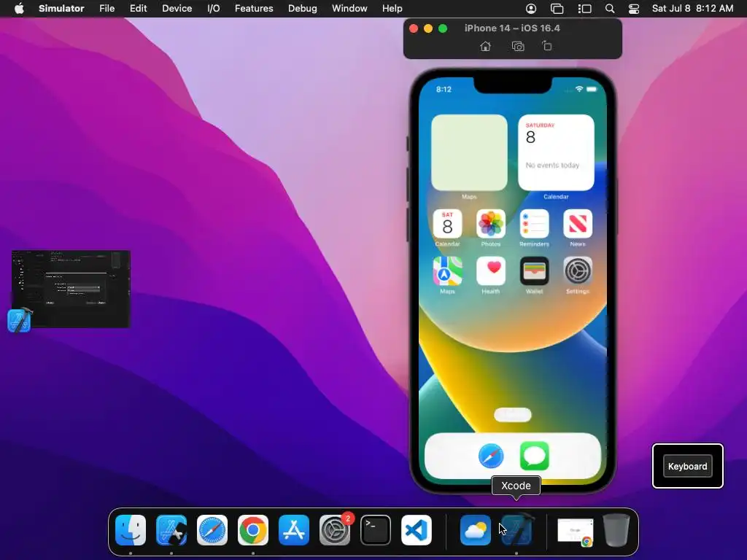Image resolution: width=747 pixels, height=560 pixels.
Task: Open the Features menu
Action: [254, 9]
